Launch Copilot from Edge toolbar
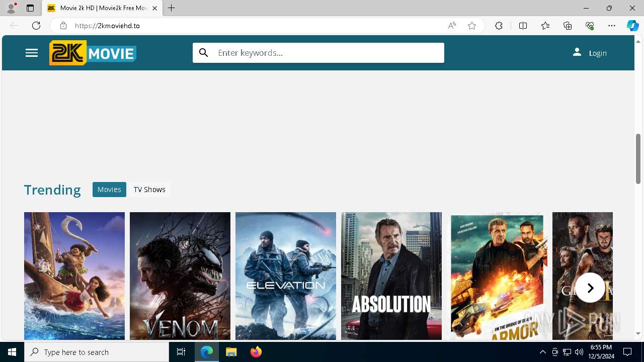The height and width of the screenshot is (362, 644). pos(632,26)
